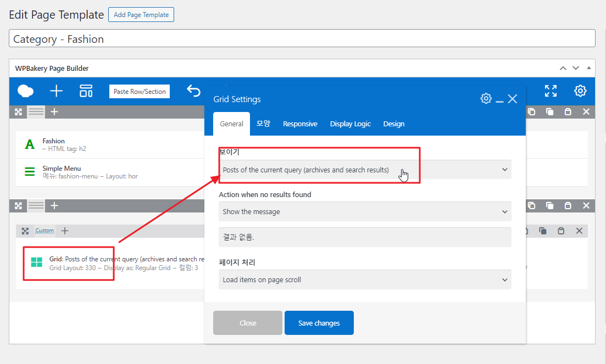
Task: Switch to General tab
Action: tap(231, 124)
